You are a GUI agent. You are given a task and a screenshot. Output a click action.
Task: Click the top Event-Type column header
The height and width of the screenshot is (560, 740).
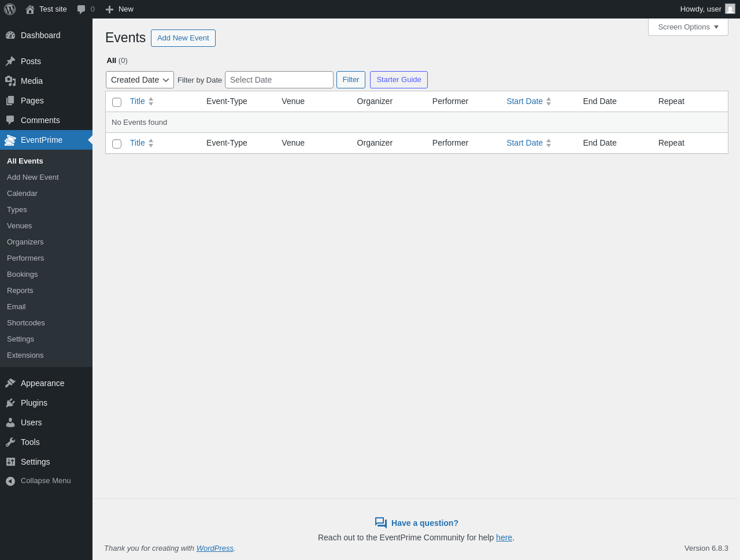pyautogui.click(x=227, y=101)
